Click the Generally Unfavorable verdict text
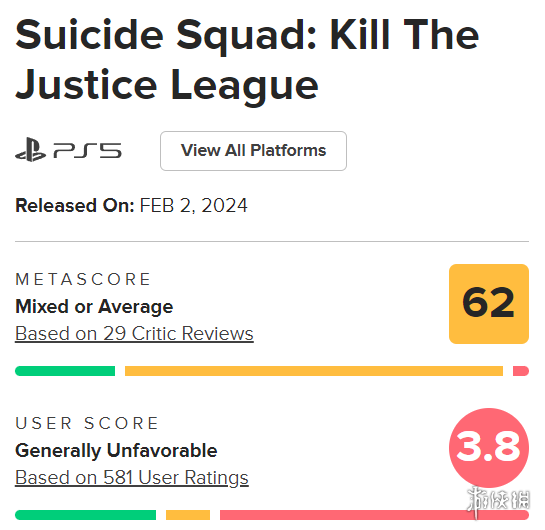Image resolution: width=545 pixels, height=530 pixels. (x=116, y=451)
